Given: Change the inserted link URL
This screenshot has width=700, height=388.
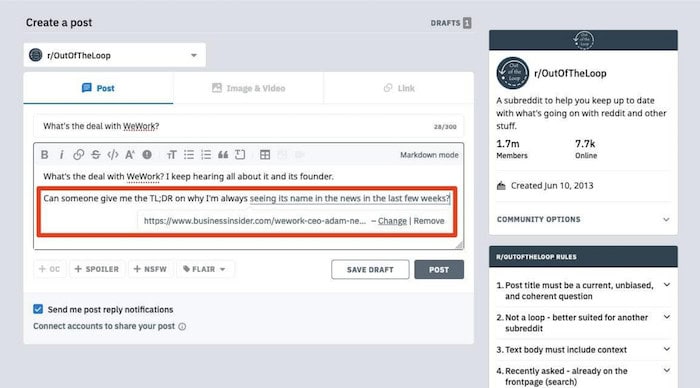Looking at the screenshot, I should pyautogui.click(x=392, y=221).
